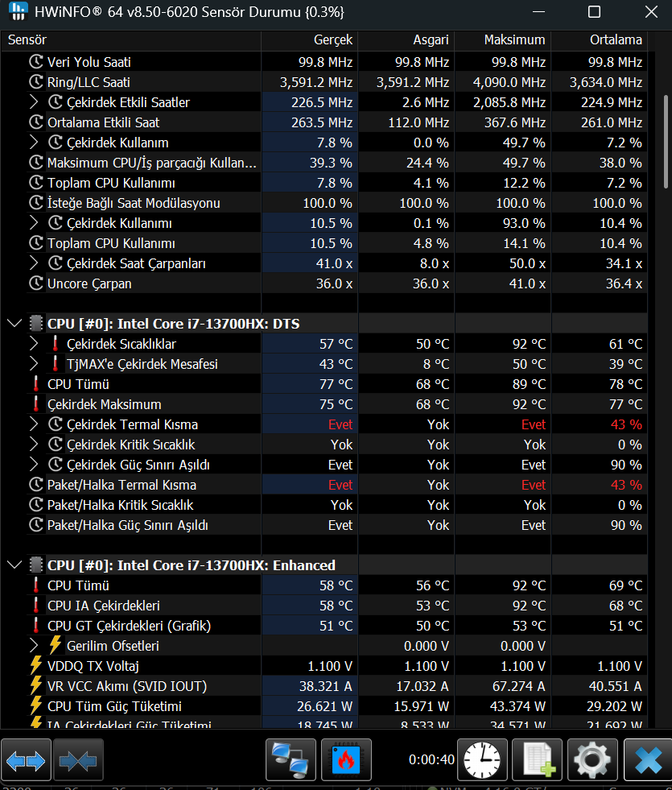This screenshot has width=672, height=790.
Task: Click the Asgari column header
Action: click(406, 40)
